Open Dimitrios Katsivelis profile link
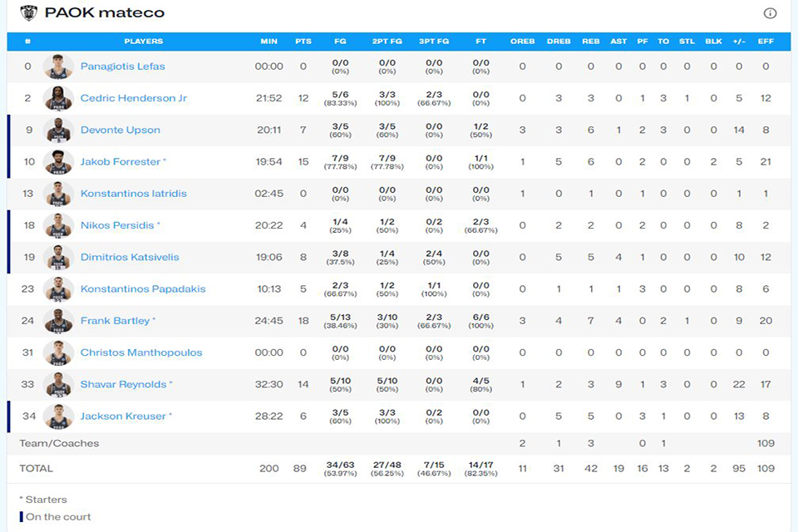This screenshot has height=532, width=798. (x=130, y=257)
